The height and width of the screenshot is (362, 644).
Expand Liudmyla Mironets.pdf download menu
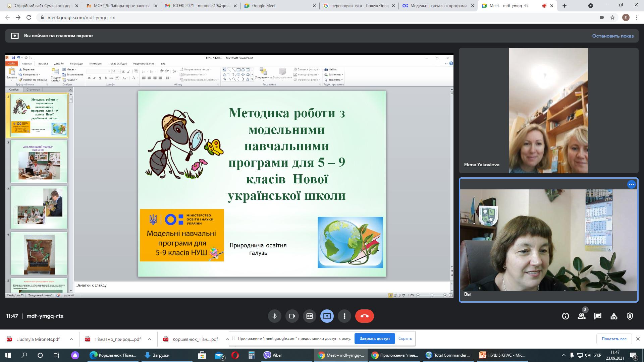tap(71, 339)
